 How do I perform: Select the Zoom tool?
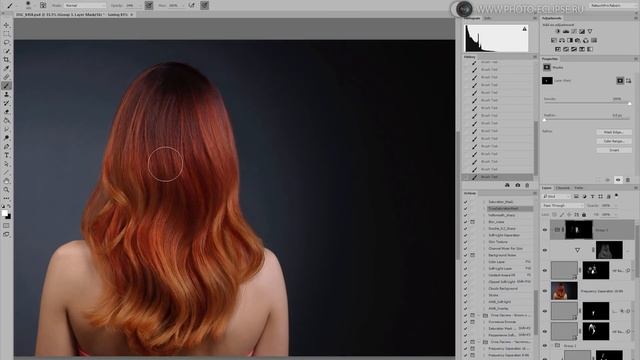(x=6, y=190)
